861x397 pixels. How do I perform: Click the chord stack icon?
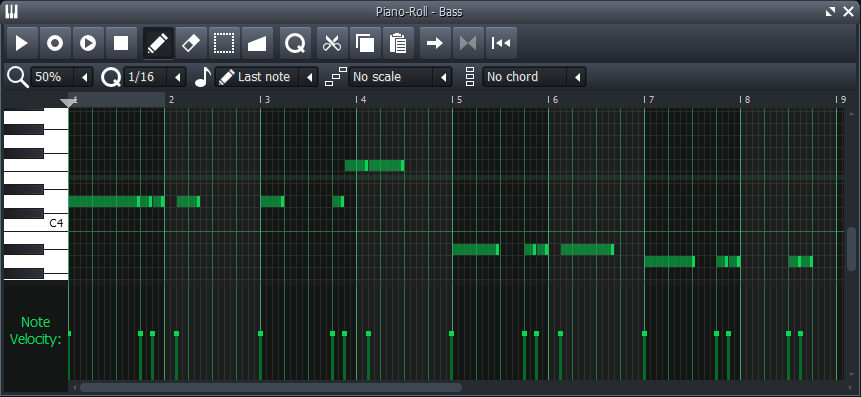[470, 77]
